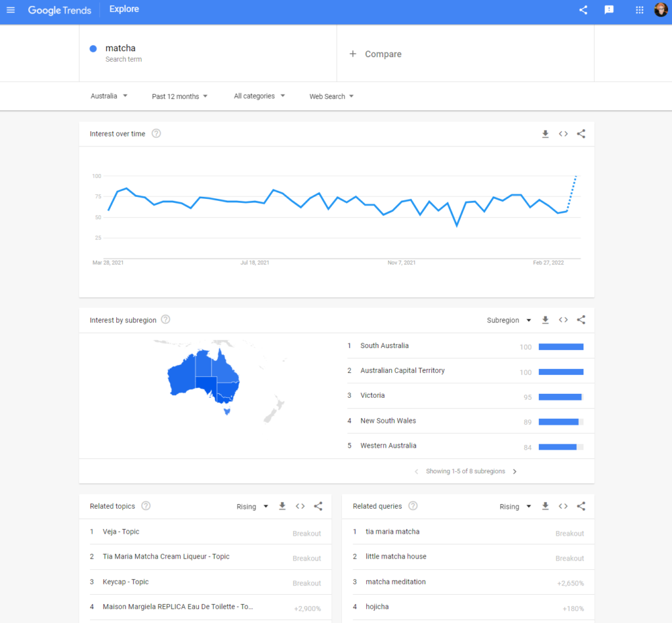
Task: Open tia maria matcha query
Action: [392, 531]
